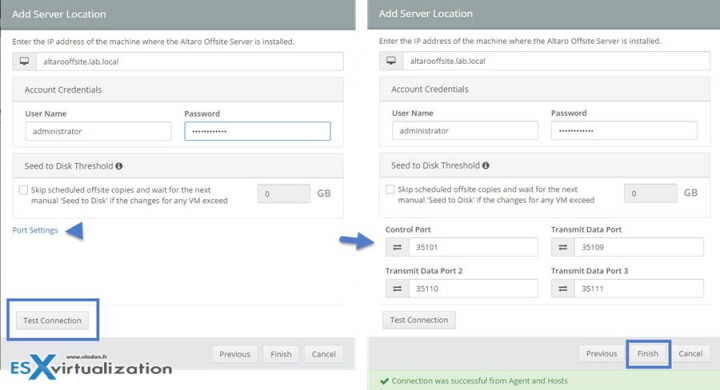This screenshot has width=720, height=390.
Task: Click monitor icon beside left server address
Action: [24, 62]
